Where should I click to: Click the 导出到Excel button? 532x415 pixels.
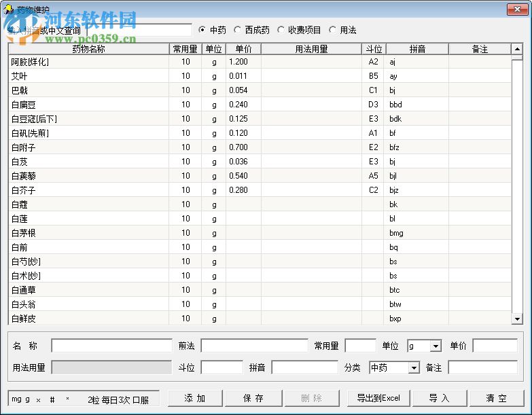(x=378, y=398)
